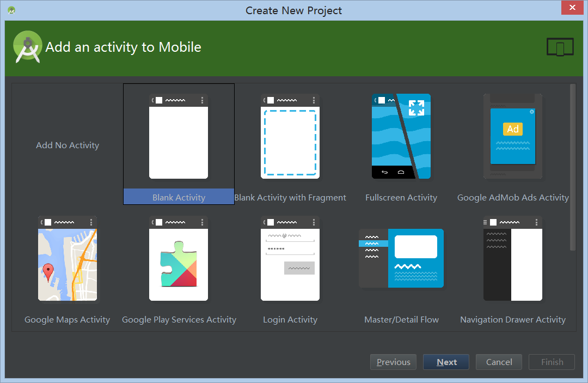Close the Create New Project dialog

pos(572,8)
